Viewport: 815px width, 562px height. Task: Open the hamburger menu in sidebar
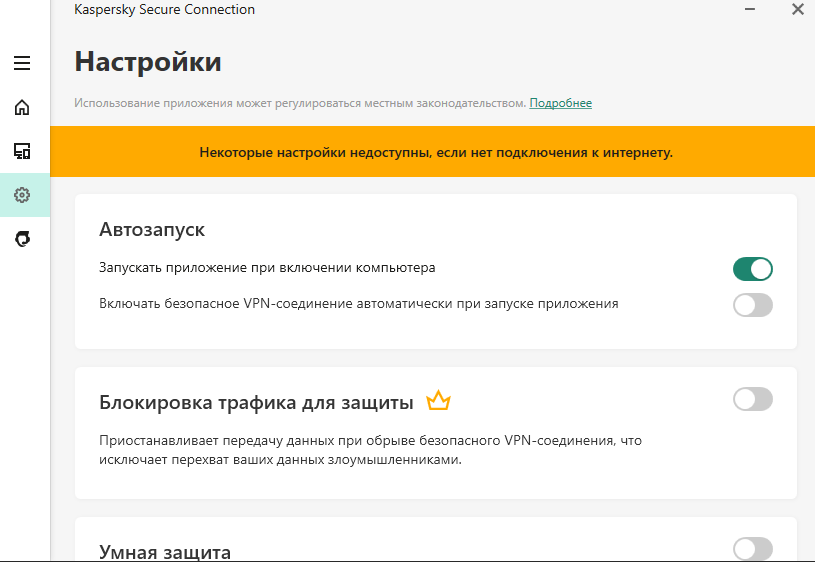coord(22,63)
